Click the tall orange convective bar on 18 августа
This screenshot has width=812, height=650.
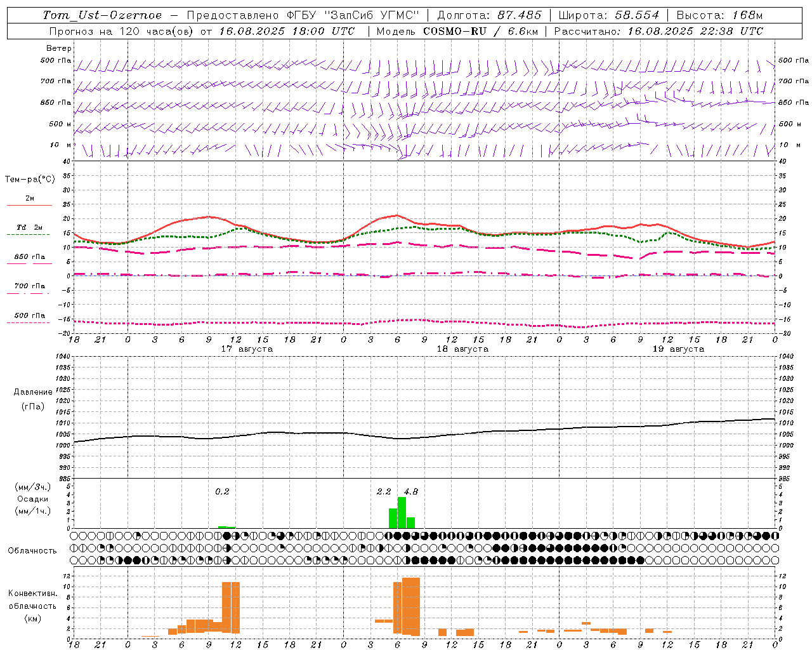pyautogui.click(x=411, y=606)
